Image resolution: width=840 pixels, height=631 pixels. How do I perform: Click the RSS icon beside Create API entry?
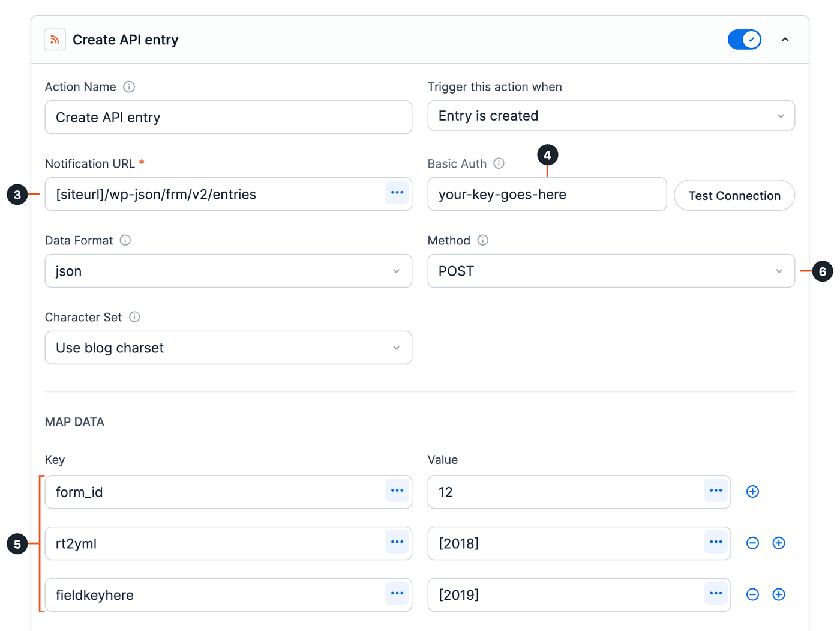[55, 40]
